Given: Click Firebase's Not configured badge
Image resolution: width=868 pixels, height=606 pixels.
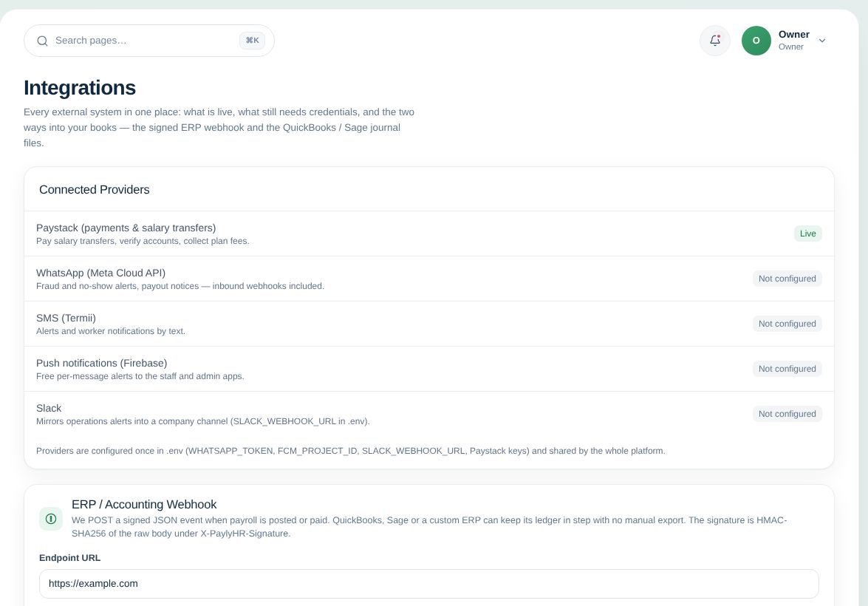Looking at the screenshot, I should coord(787,369).
